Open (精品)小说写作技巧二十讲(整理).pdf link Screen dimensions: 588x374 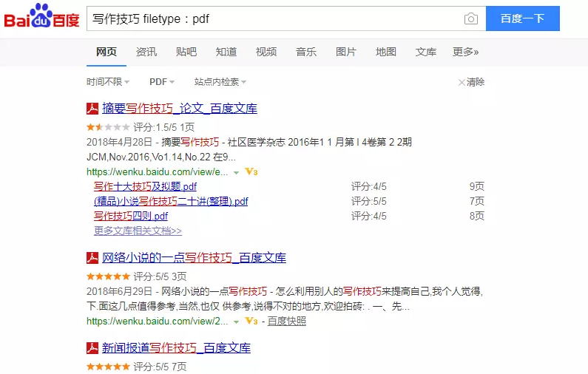pos(171,202)
